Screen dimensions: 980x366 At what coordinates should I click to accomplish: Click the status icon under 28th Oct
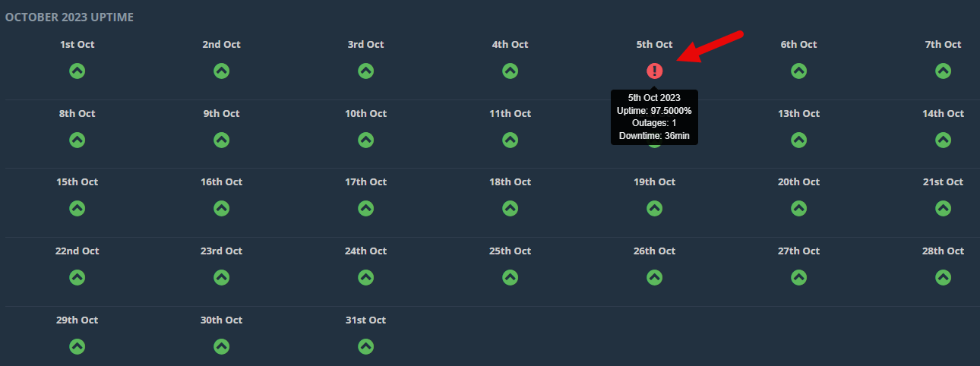(943, 277)
